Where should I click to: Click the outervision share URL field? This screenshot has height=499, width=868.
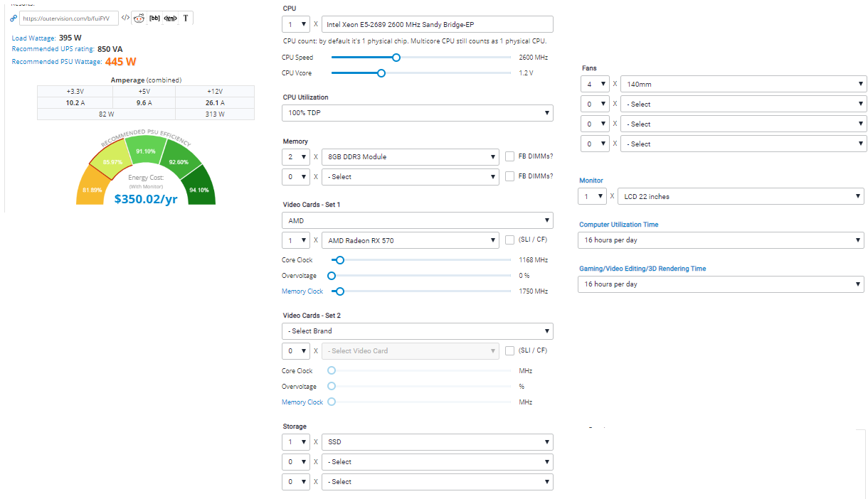pyautogui.click(x=68, y=18)
